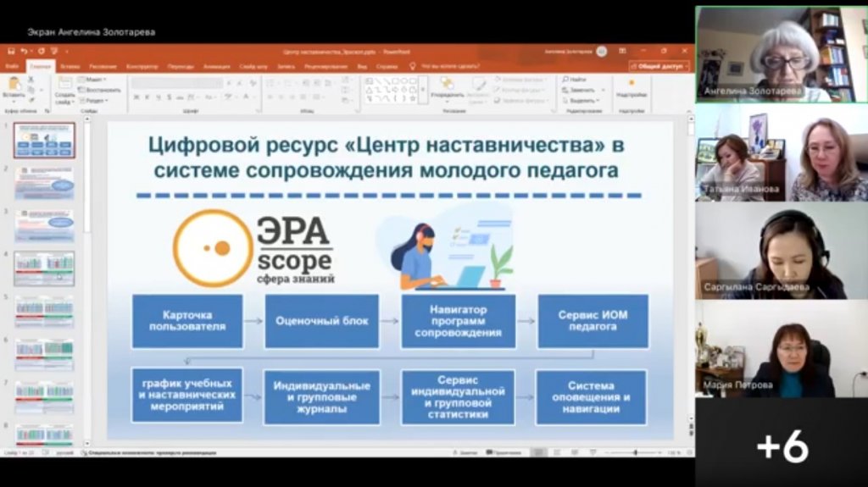Click Replace (Заменить) button
Screen dimensions: 868x487
pyautogui.click(x=582, y=91)
